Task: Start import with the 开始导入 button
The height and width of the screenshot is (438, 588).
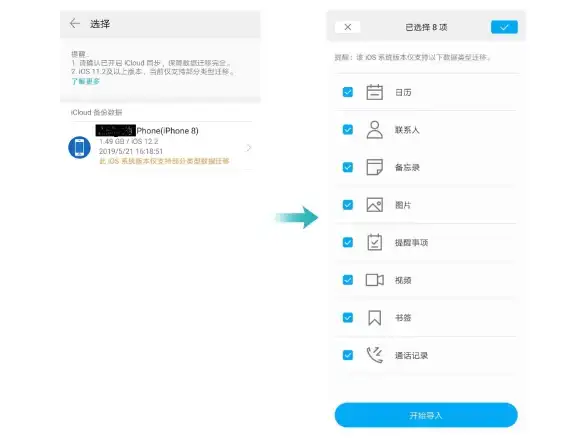Action: [426, 415]
